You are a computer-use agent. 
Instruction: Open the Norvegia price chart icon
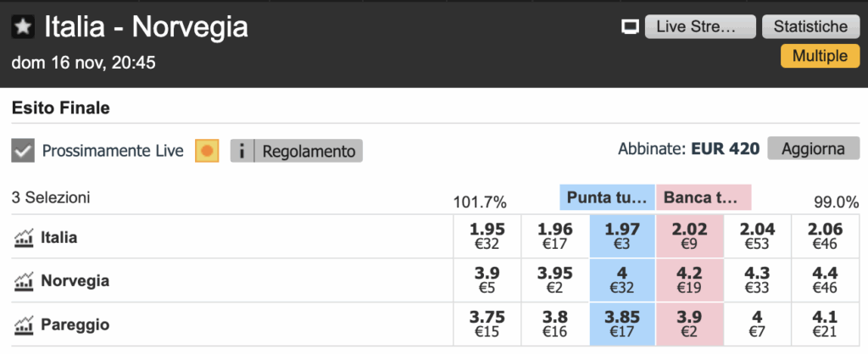(24, 280)
